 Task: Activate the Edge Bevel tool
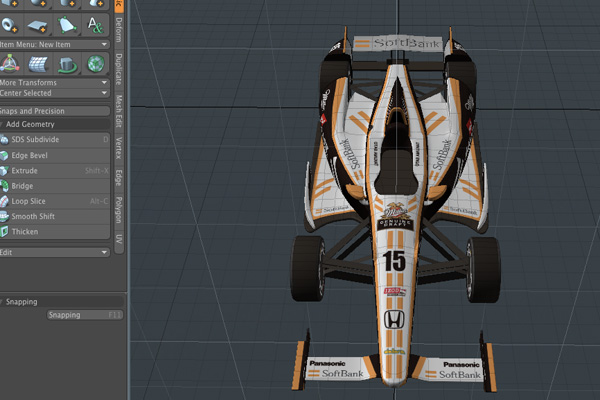[x=55, y=155]
